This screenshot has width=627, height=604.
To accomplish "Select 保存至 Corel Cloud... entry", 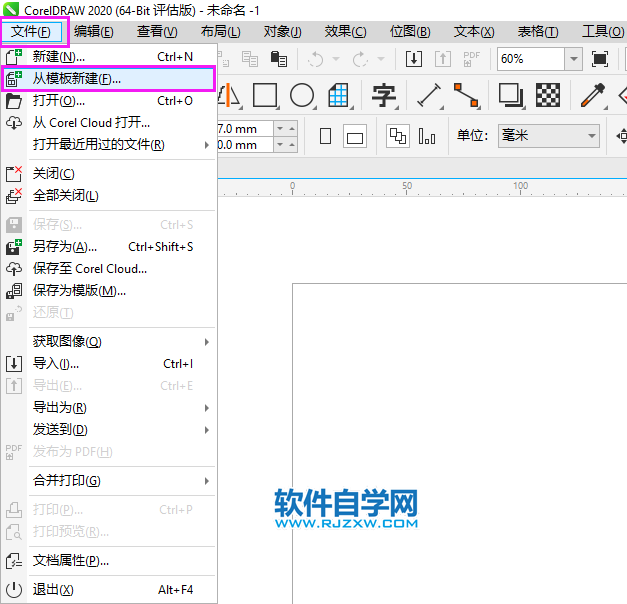I will [109, 269].
